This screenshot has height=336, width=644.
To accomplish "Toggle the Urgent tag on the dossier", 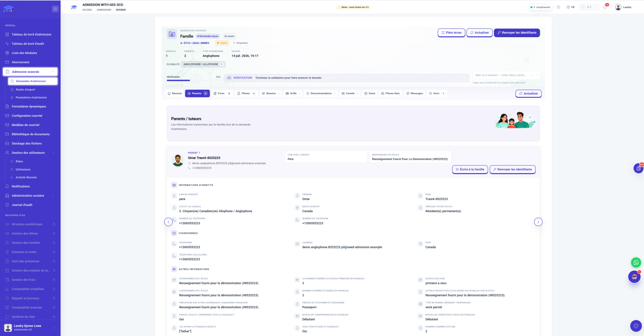I will click(x=222, y=43).
